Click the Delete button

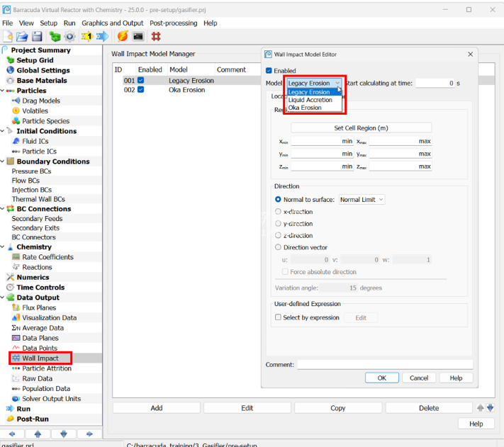429,408
